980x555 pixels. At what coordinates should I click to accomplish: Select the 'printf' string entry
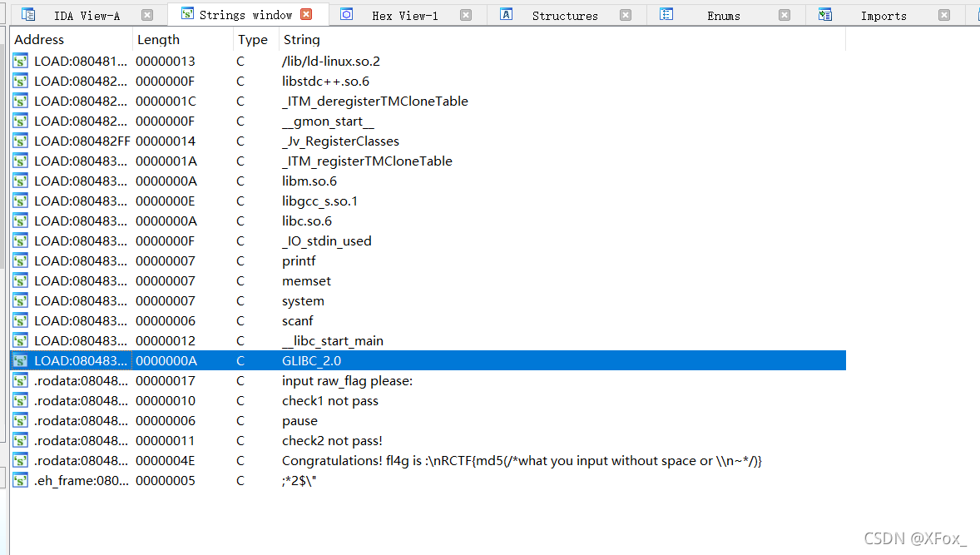coord(299,261)
